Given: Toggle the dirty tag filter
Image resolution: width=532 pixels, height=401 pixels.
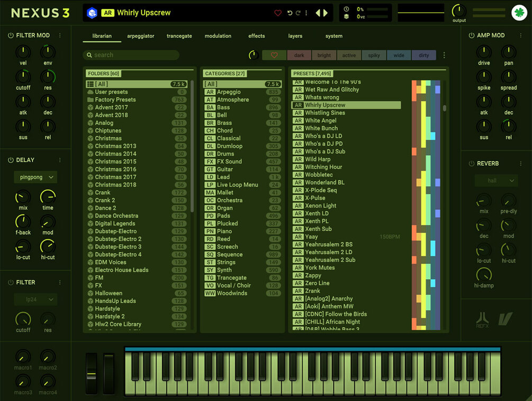Looking at the screenshot, I should [424, 55].
